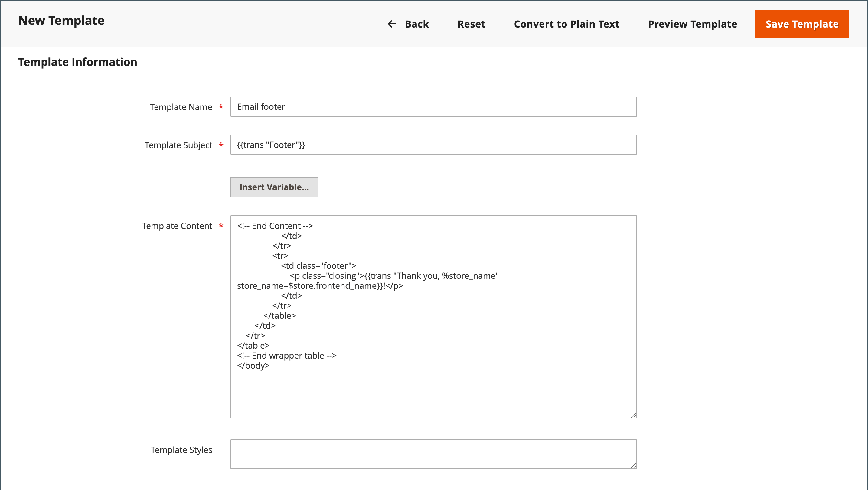Click the Template Name label

click(x=181, y=107)
